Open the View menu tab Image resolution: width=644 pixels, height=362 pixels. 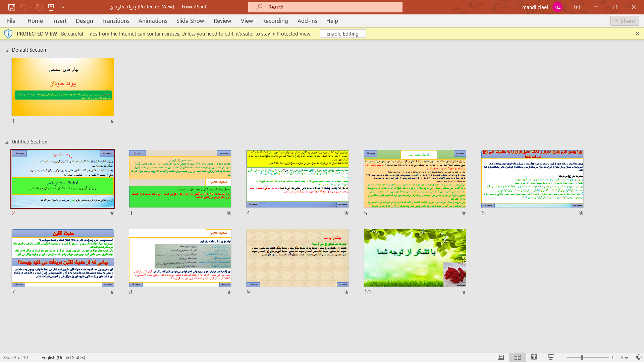pyautogui.click(x=247, y=21)
